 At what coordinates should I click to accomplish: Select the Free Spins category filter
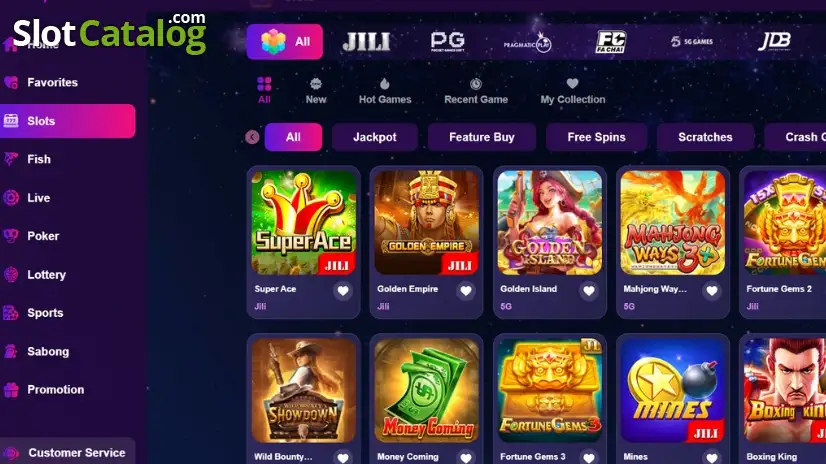pos(596,137)
